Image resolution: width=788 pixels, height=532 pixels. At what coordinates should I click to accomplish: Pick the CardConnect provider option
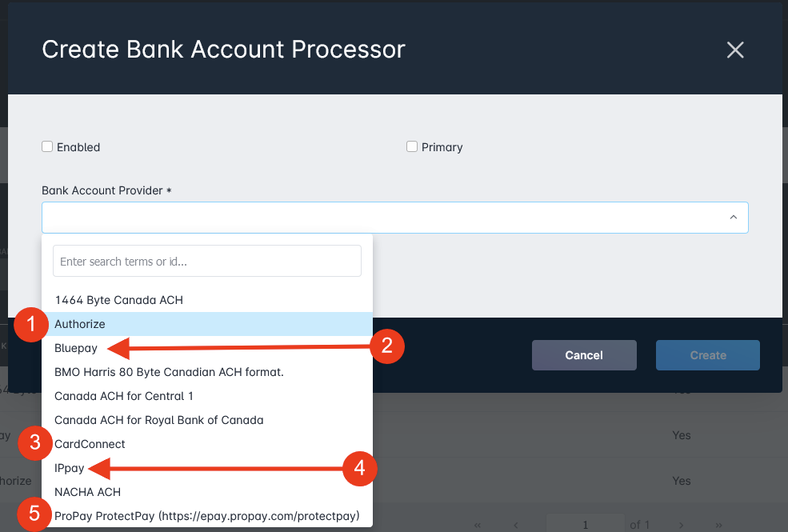207,444
